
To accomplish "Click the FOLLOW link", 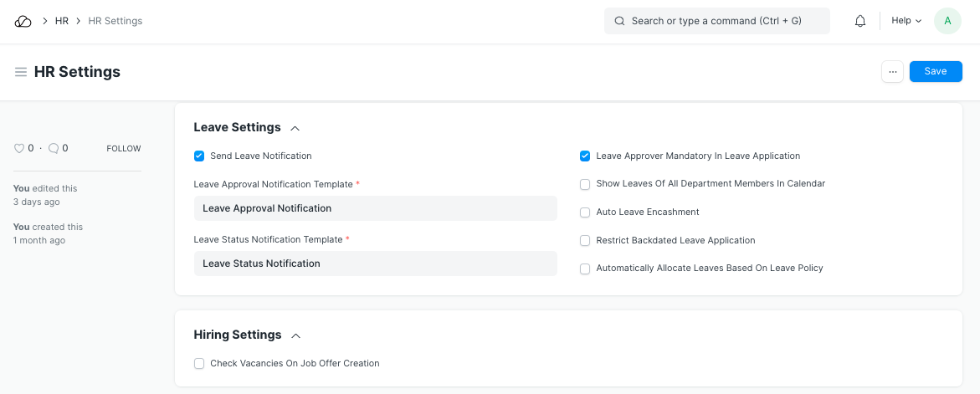I will click(124, 149).
